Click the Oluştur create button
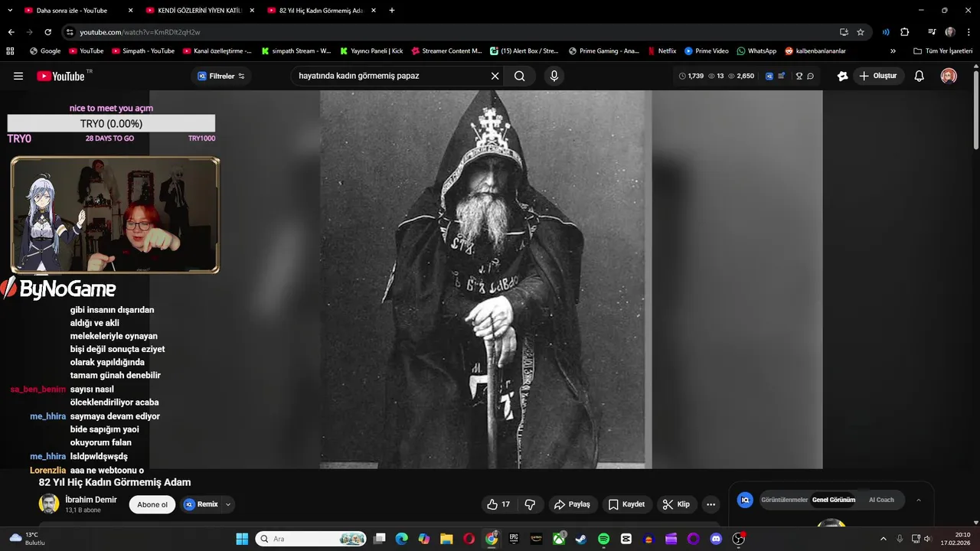Screen dimensions: 980x551 pyautogui.click(x=877, y=76)
